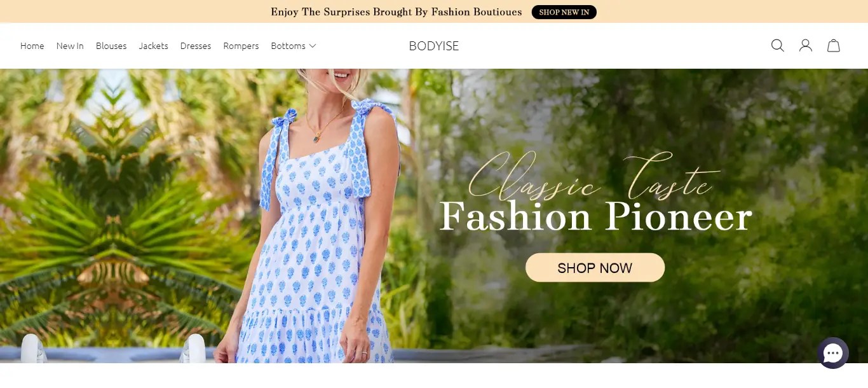Open the Dresses category

coord(196,46)
